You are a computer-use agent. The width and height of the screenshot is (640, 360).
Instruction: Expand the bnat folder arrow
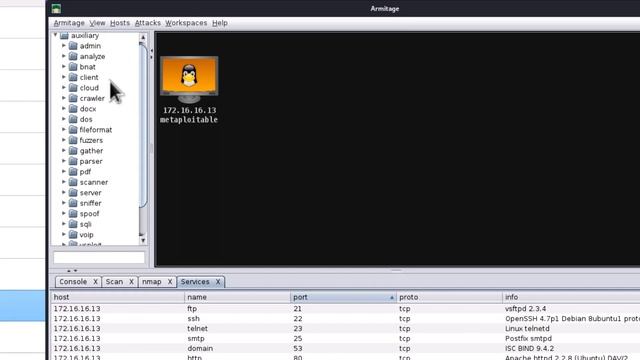[64, 66]
